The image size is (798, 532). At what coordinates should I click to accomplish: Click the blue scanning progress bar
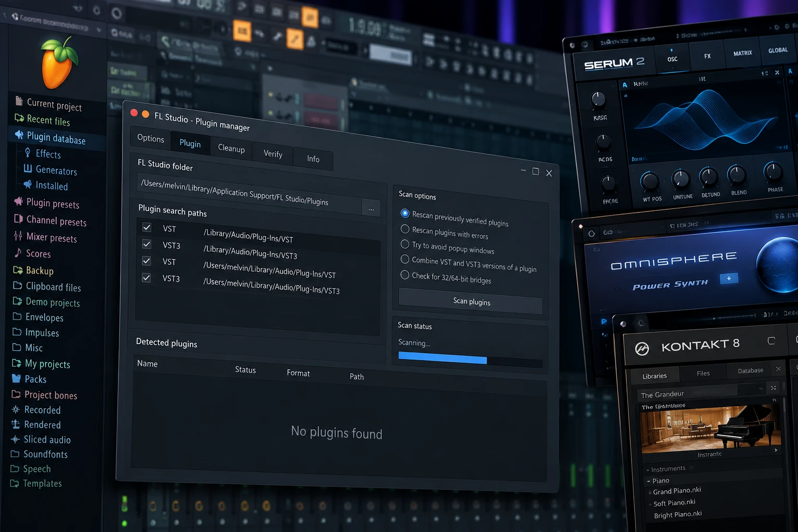[443, 357]
